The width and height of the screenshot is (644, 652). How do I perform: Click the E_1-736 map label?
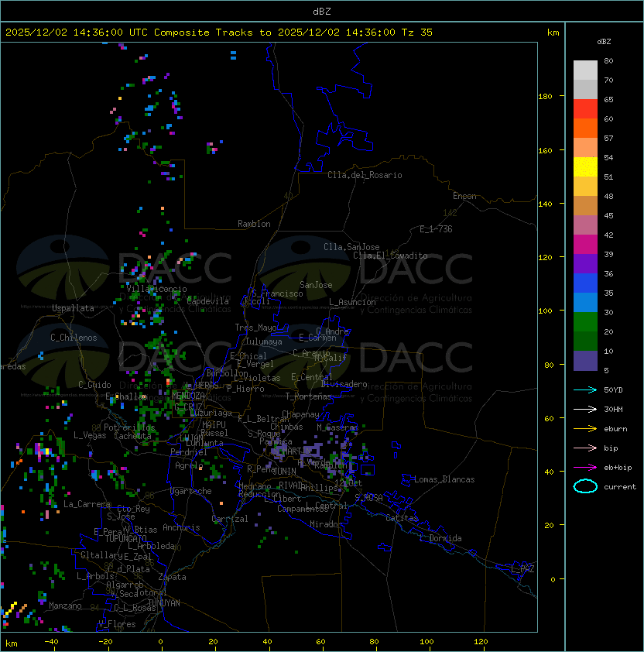(x=436, y=228)
